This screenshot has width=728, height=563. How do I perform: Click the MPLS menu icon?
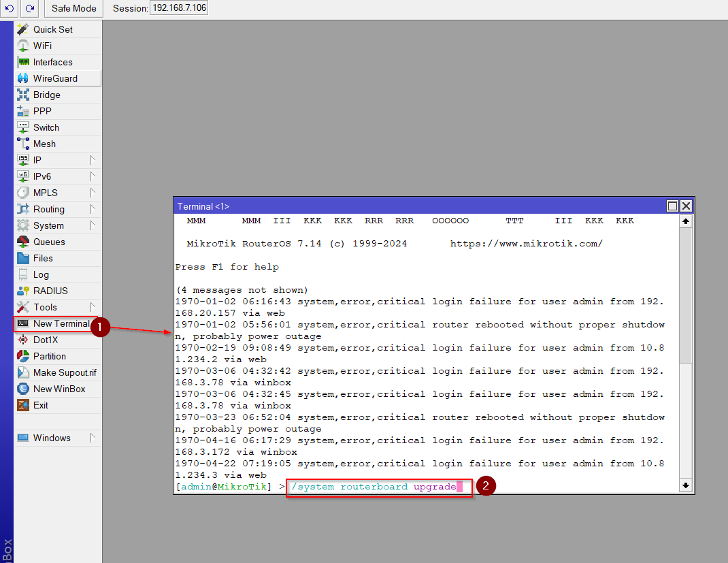tap(22, 193)
